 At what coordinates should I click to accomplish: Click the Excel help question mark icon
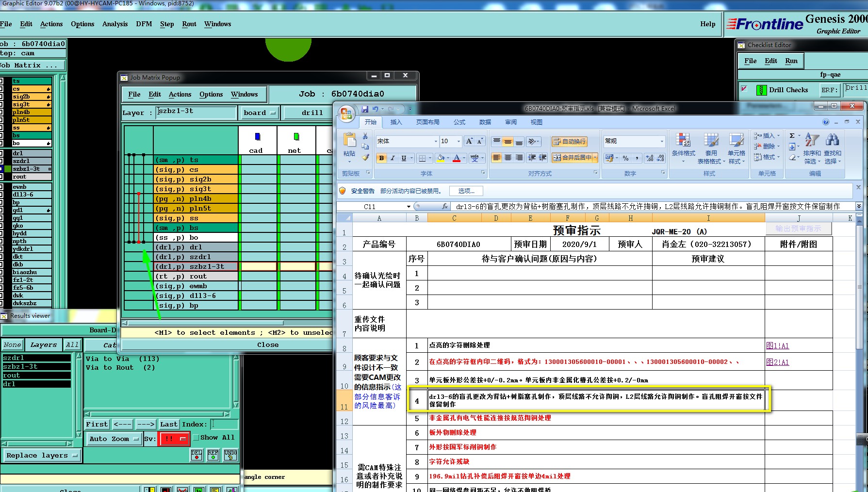[826, 122]
